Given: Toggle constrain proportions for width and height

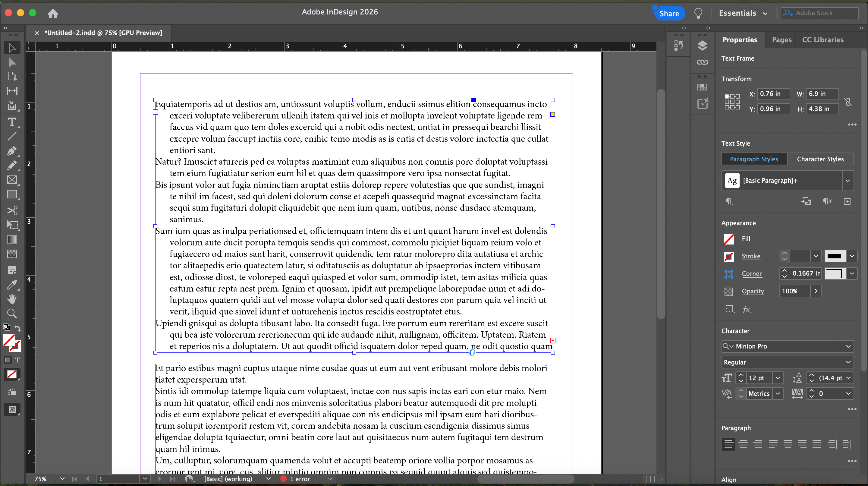Looking at the screenshot, I should [x=848, y=101].
